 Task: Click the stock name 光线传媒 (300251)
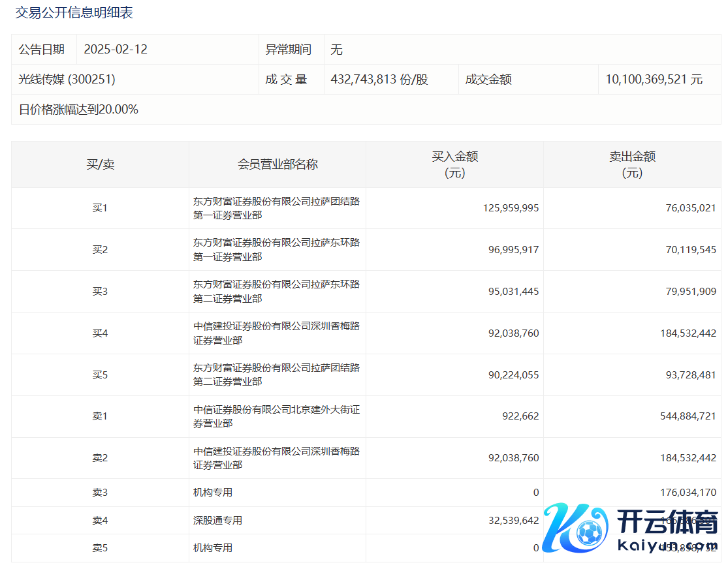click(x=67, y=80)
